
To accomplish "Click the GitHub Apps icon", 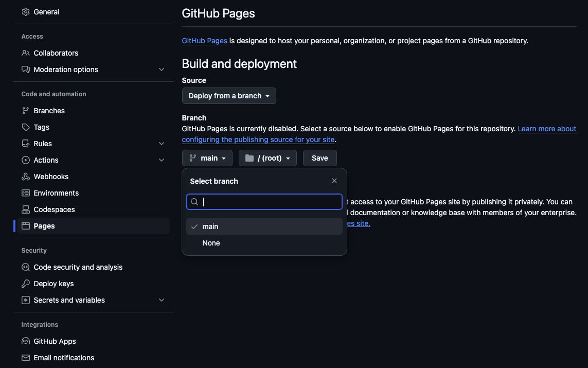I will coord(26,341).
